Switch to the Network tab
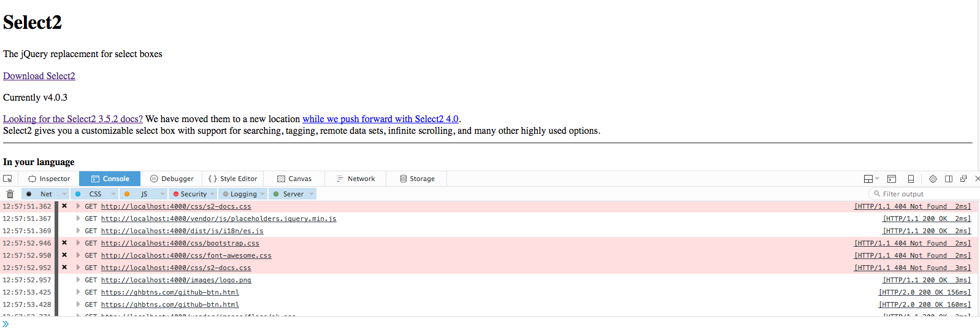 coord(356,179)
